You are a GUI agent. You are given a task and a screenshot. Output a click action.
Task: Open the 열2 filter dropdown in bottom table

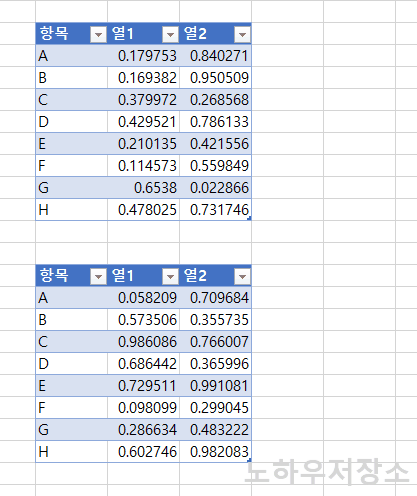point(242,276)
